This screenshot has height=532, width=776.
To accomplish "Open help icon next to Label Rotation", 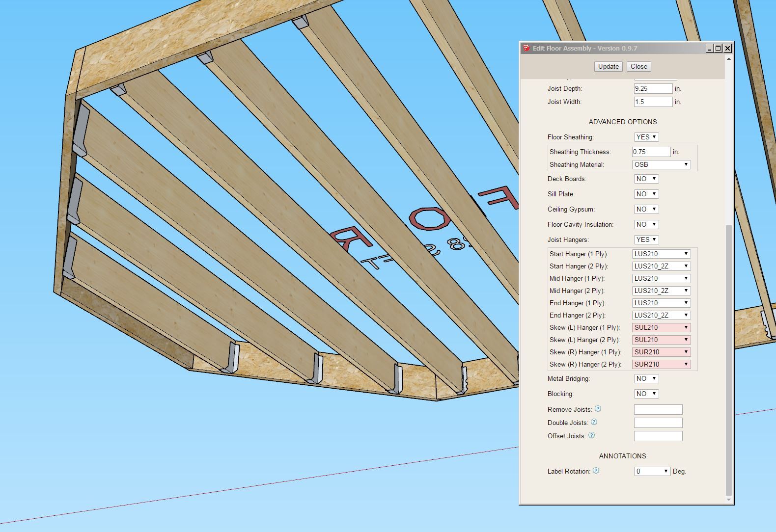I will pos(596,470).
